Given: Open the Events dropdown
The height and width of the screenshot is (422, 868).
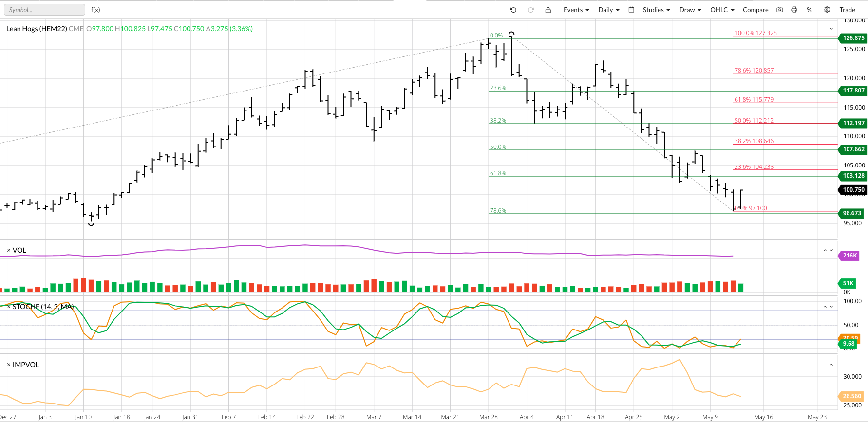Looking at the screenshot, I should (576, 10).
